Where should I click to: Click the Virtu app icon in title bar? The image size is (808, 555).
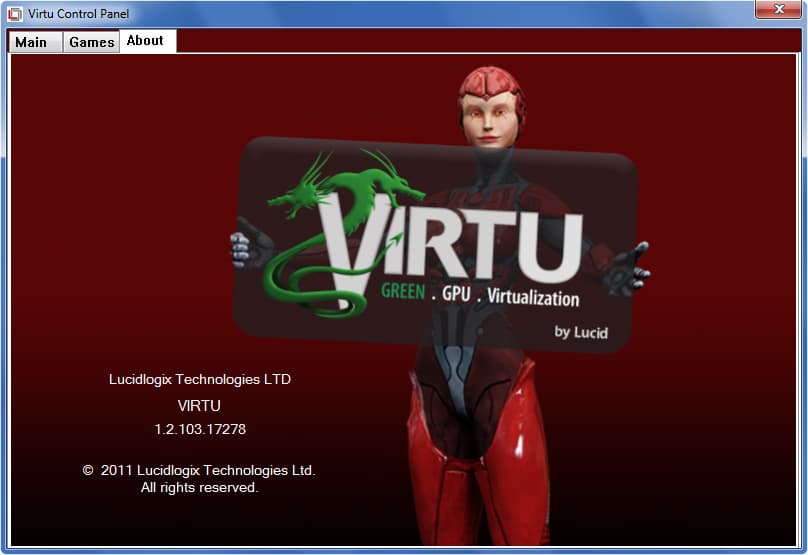click(x=14, y=14)
